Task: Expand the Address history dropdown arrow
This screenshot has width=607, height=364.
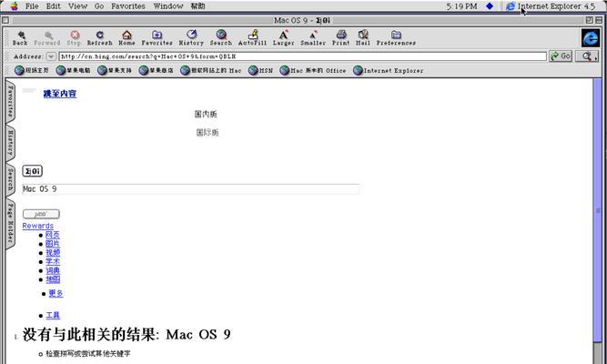Action: click(x=51, y=56)
